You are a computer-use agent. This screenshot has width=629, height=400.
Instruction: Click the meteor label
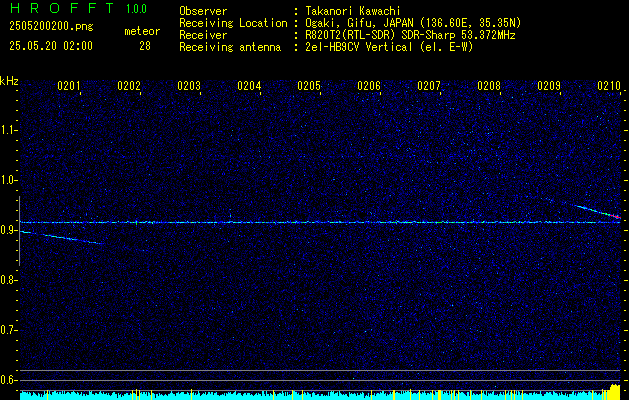tap(142, 31)
